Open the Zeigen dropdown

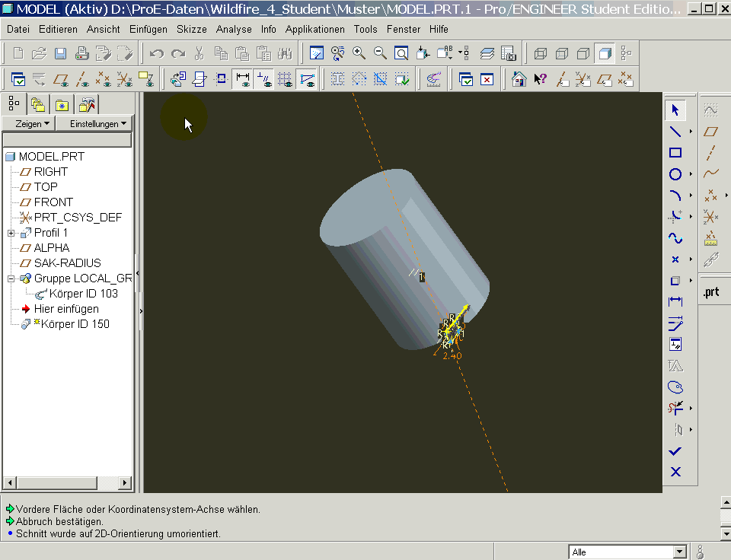coord(29,124)
